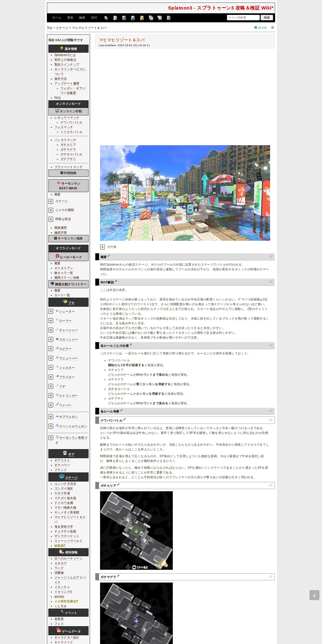Open the ギアパワー sidebar link

point(62,465)
